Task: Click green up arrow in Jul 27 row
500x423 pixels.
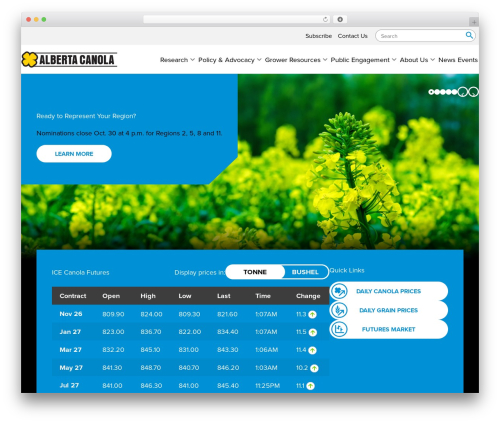Action: [x=310, y=386]
